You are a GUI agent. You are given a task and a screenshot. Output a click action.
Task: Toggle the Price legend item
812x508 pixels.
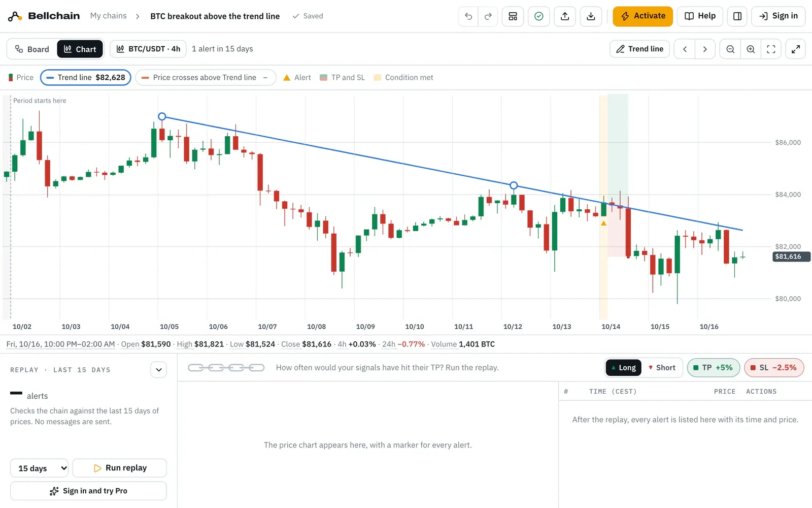coord(21,78)
